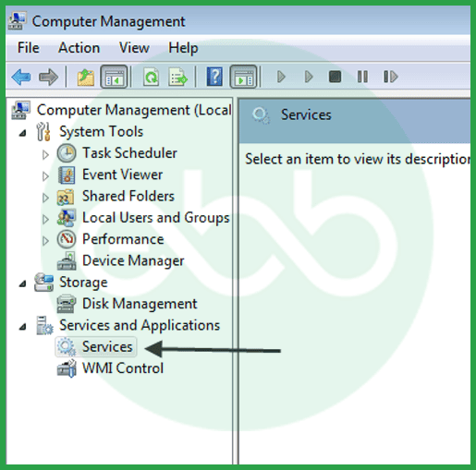Open the View menu
This screenshot has height=470, width=476.
click(x=134, y=48)
